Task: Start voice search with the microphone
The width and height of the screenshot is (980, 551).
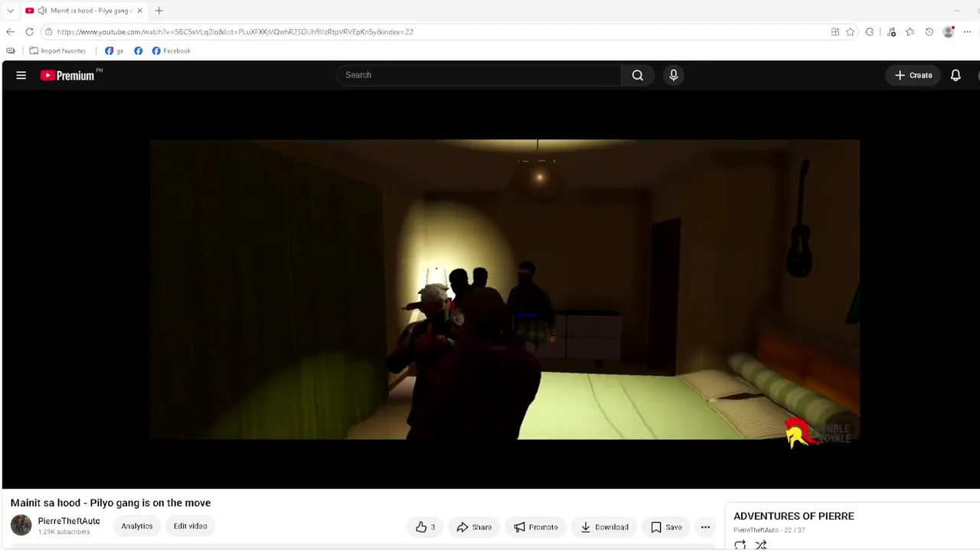Action: [674, 75]
